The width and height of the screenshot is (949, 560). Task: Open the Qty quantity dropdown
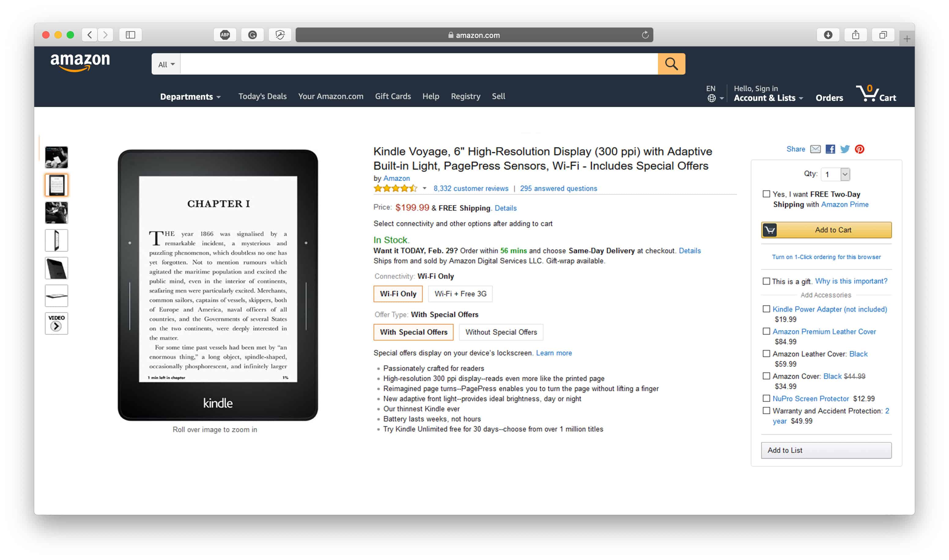click(x=835, y=174)
